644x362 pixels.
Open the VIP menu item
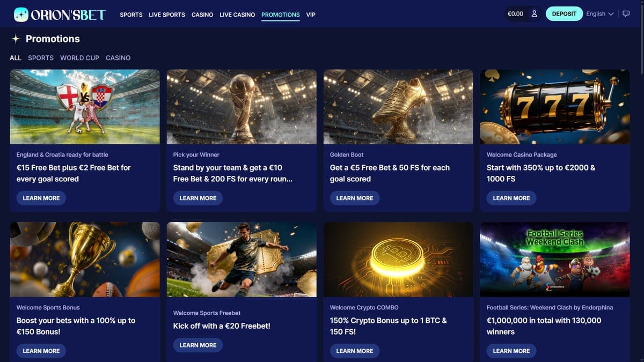coord(311,14)
